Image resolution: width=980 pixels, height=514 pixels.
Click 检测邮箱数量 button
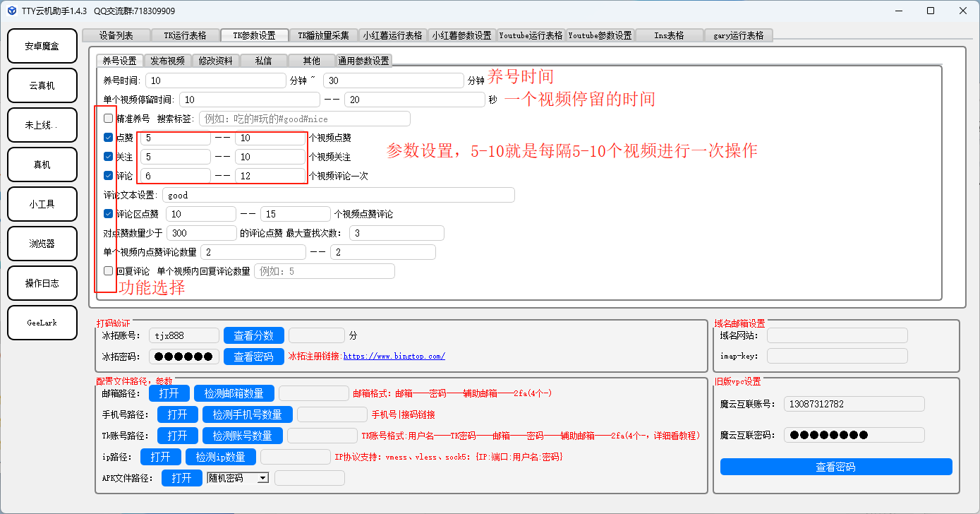[x=234, y=393]
